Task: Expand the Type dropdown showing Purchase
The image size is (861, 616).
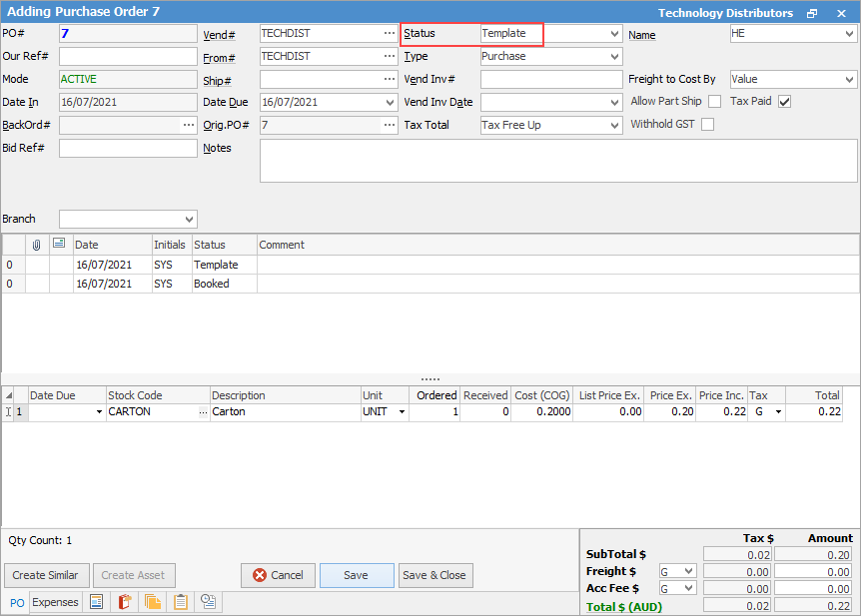Action: click(614, 57)
